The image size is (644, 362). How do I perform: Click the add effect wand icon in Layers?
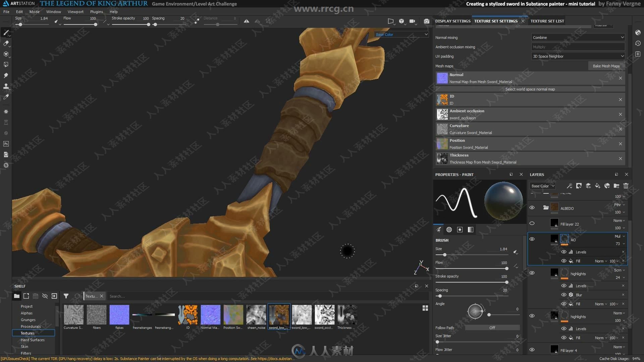pos(569,186)
